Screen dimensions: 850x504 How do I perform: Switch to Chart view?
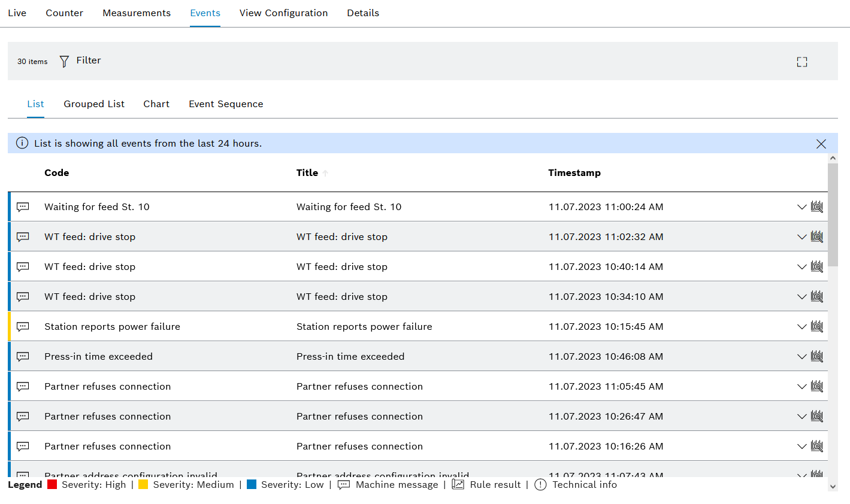[156, 104]
